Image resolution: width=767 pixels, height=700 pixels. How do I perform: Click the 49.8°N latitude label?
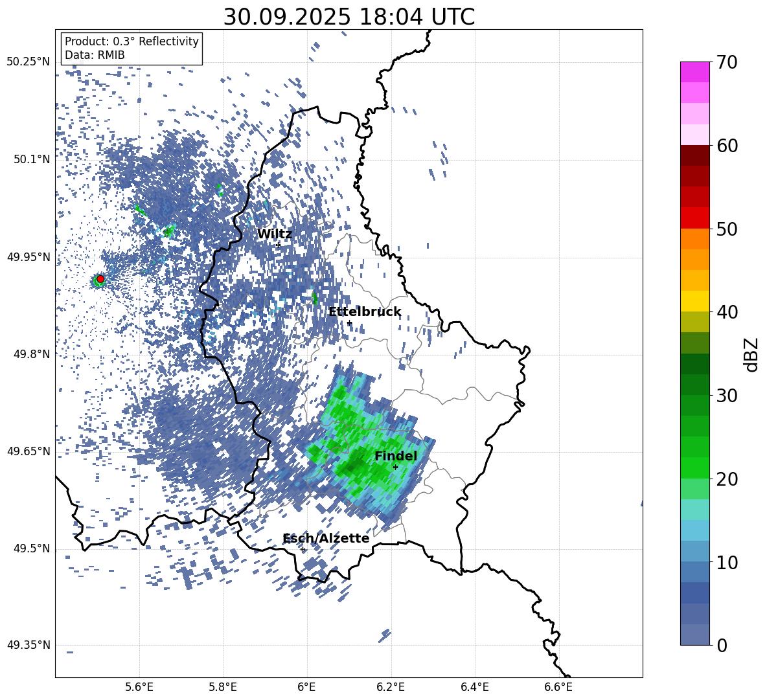(x=32, y=354)
